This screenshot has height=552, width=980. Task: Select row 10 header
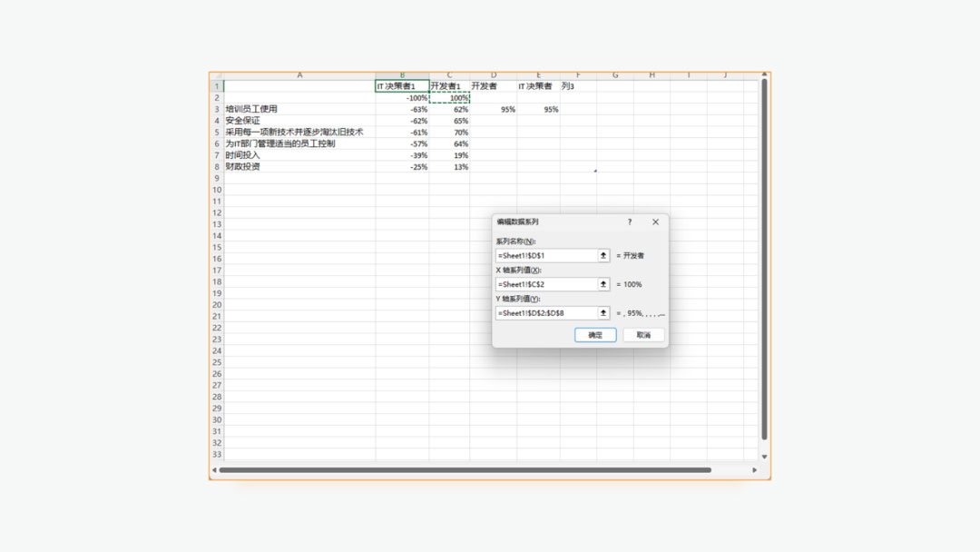(x=217, y=190)
